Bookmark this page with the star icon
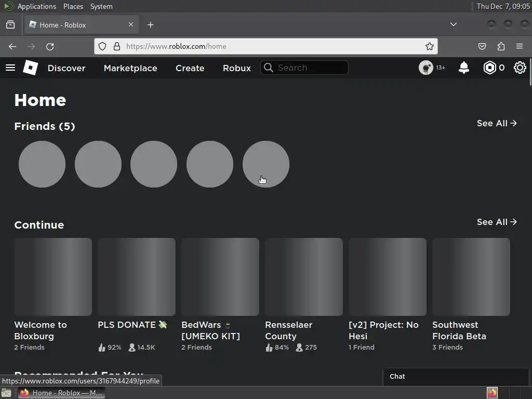Screen dimensions: 532x399 coord(430,46)
